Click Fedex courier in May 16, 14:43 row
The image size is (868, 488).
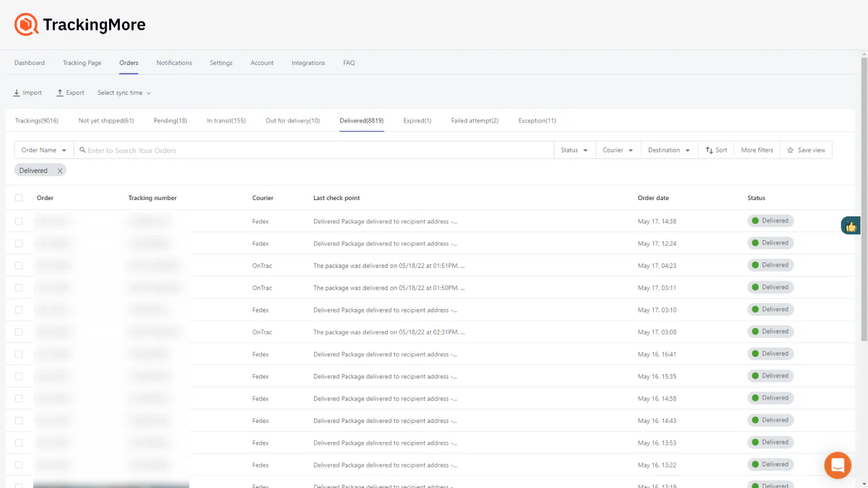[x=260, y=421]
